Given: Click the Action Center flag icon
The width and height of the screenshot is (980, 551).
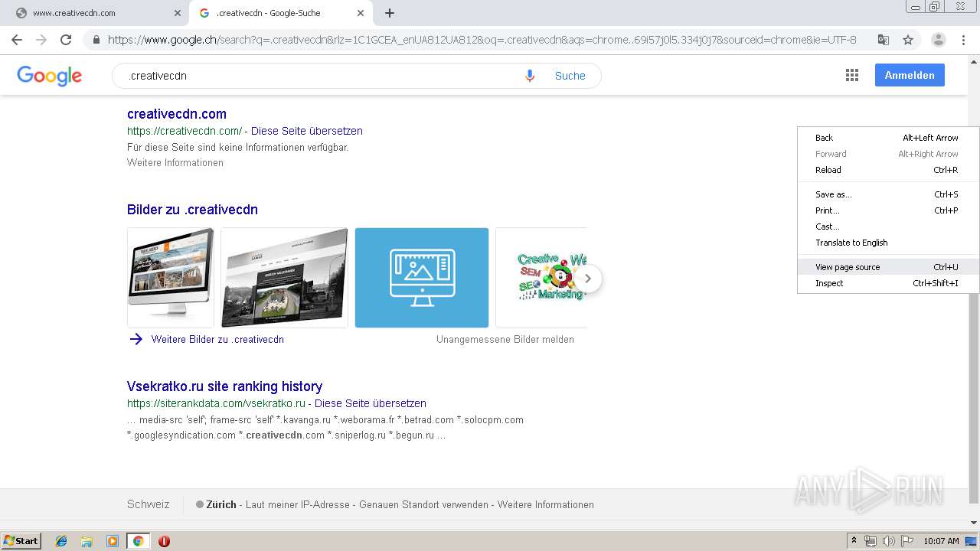Looking at the screenshot, I should pyautogui.click(x=907, y=541).
